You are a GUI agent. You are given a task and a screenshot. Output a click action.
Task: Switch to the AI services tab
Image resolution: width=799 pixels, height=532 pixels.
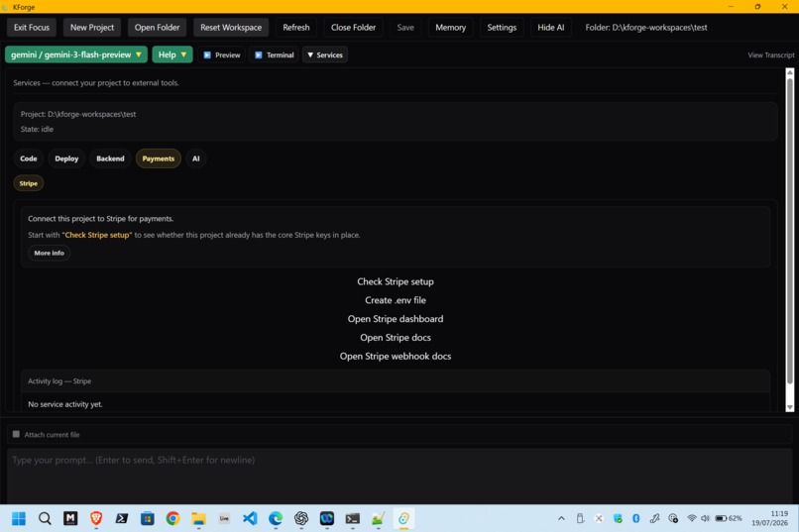pos(195,159)
